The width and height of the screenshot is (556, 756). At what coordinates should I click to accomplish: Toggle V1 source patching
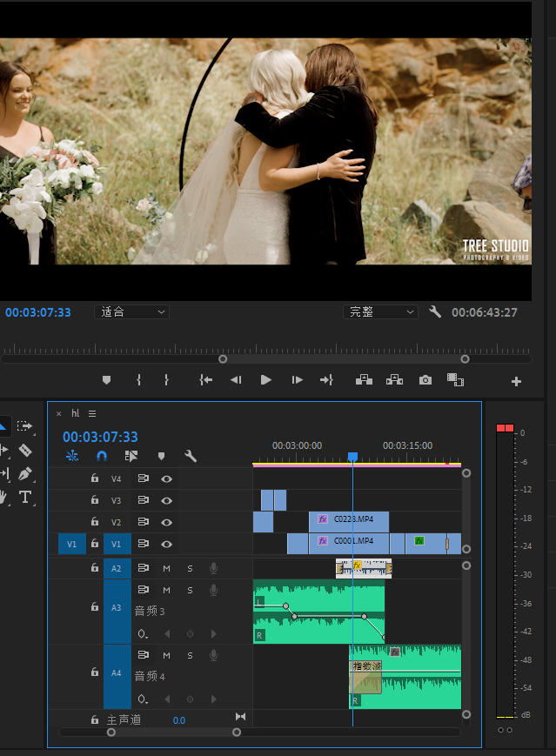(72, 544)
